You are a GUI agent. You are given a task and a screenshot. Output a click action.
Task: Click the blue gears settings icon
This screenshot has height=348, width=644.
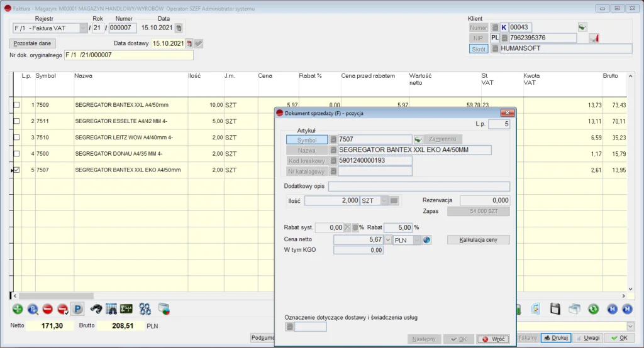pyautogui.click(x=145, y=309)
